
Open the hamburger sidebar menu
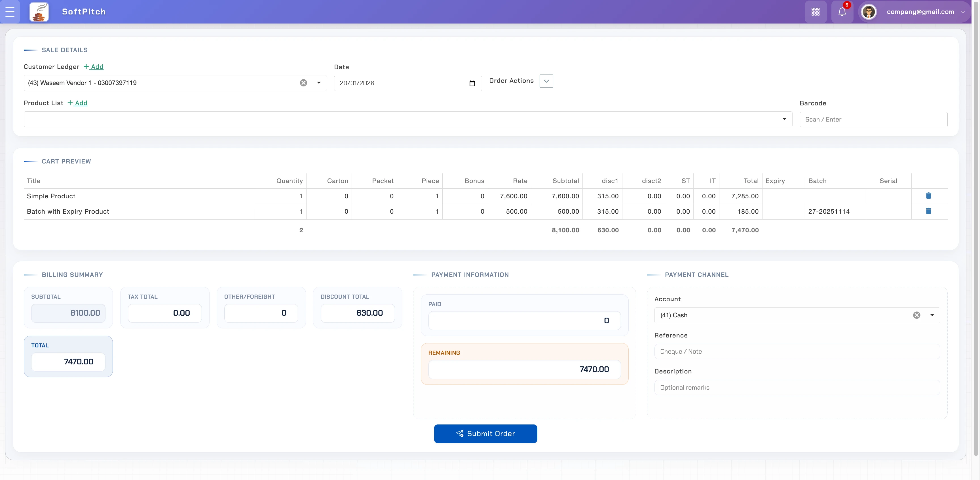tap(10, 12)
